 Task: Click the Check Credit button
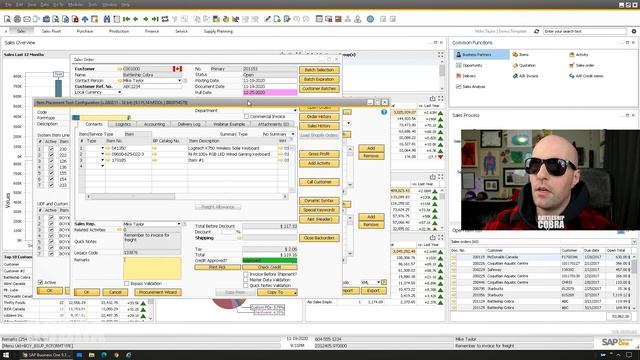point(269,267)
